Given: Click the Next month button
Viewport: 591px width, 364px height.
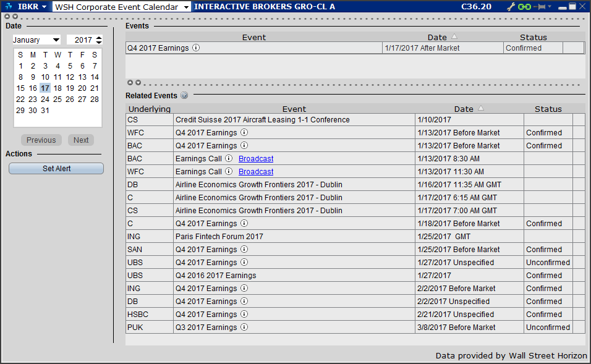Looking at the screenshot, I should point(81,140).
